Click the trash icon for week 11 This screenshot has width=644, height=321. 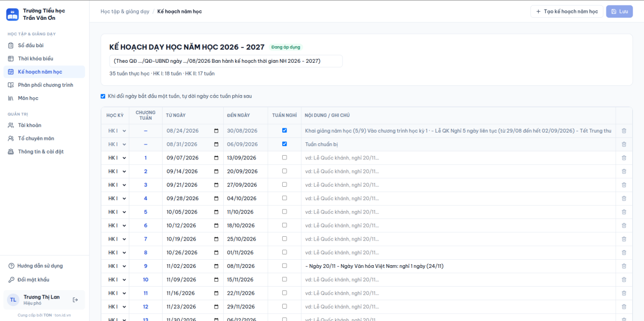tap(624, 293)
